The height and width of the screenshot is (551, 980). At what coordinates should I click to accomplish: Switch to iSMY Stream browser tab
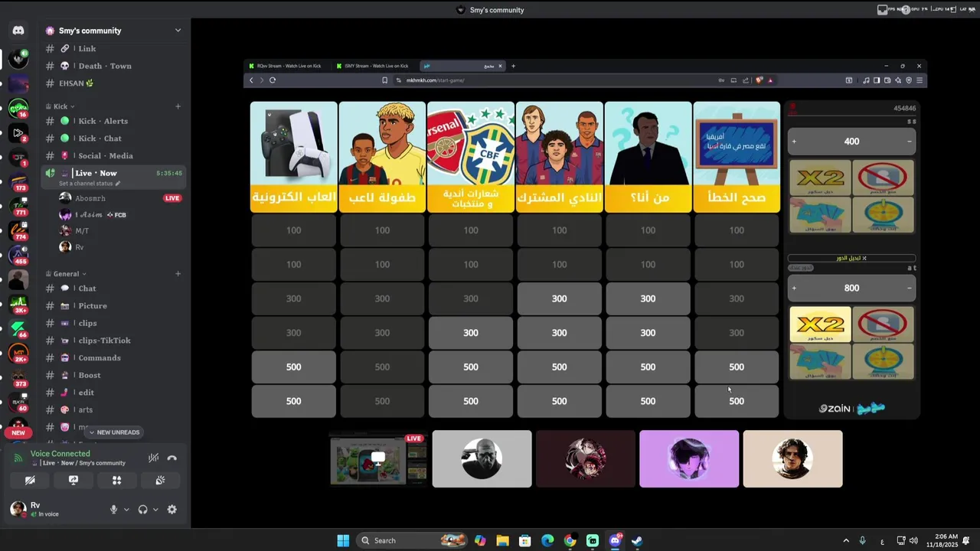[374, 66]
